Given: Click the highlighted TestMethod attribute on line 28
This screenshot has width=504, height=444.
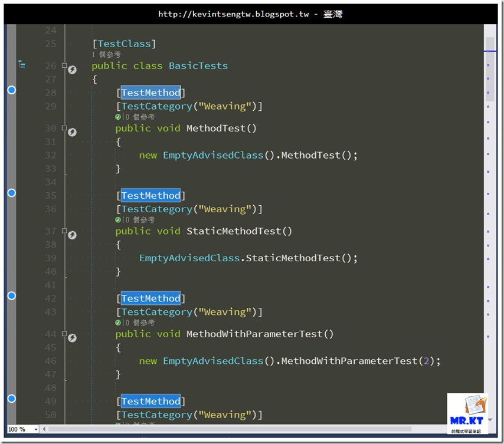Looking at the screenshot, I should click(x=150, y=93).
